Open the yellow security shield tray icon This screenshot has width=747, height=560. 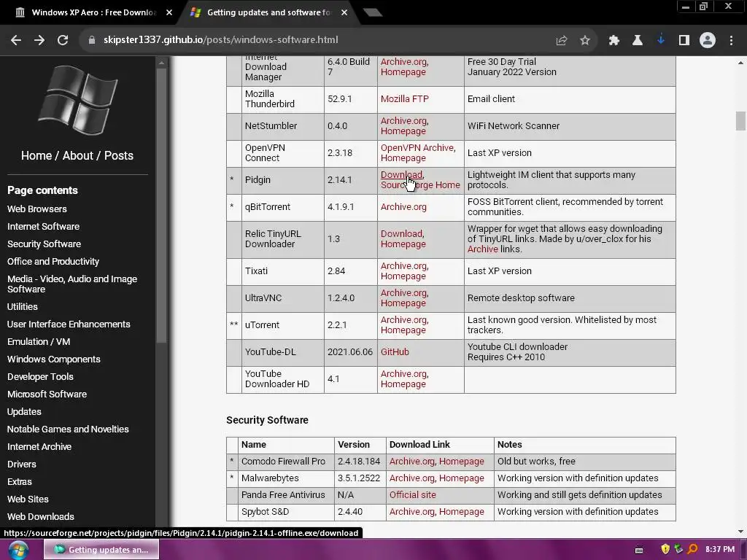tap(665, 550)
